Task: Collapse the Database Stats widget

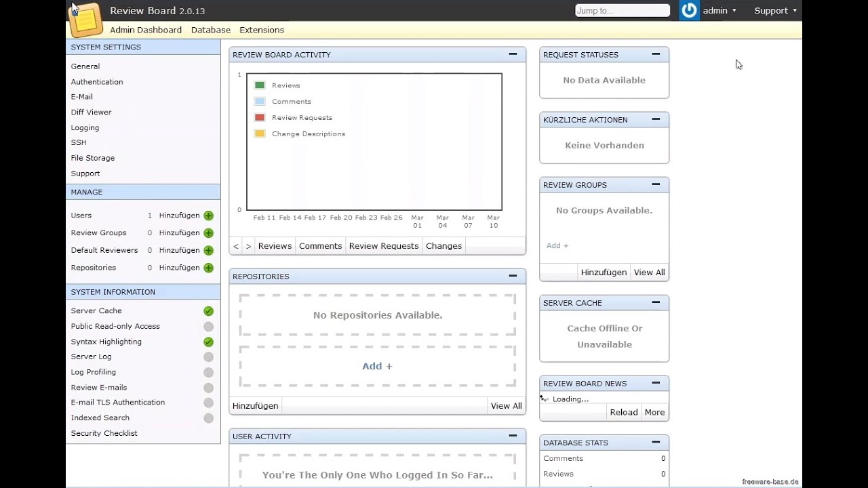Action: pyautogui.click(x=656, y=442)
